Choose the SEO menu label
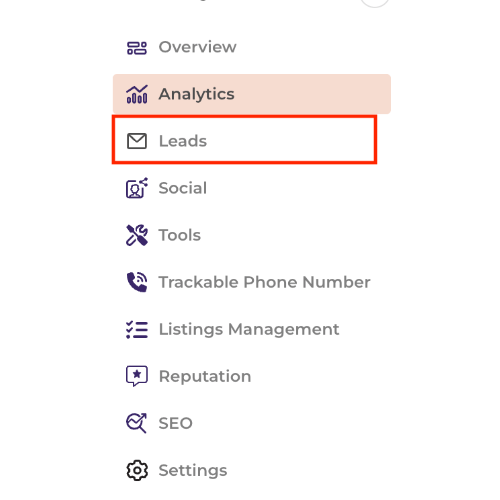The height and width of the screenshot is (500, 500). click(176, 423)
